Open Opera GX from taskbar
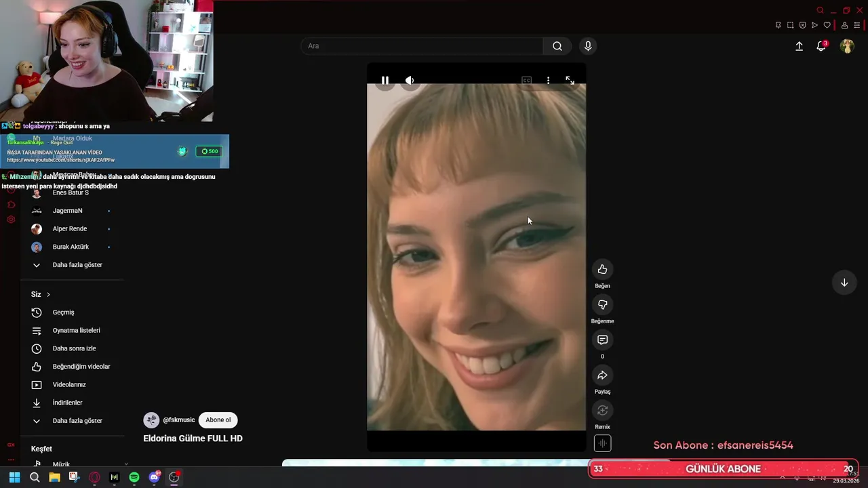 click(94, 477)
